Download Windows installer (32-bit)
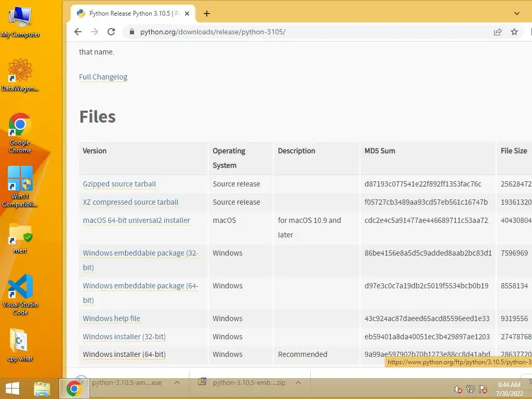532x399 pixels. click(124, 337)
